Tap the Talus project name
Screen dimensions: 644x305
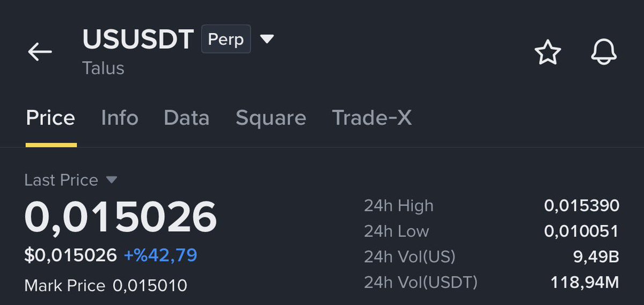(103, 68)
